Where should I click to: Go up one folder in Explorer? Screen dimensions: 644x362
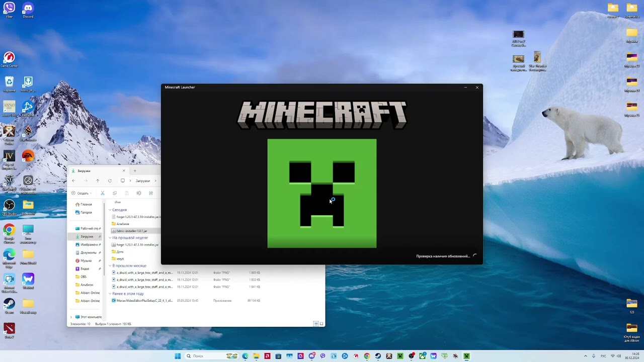point(98,180)
